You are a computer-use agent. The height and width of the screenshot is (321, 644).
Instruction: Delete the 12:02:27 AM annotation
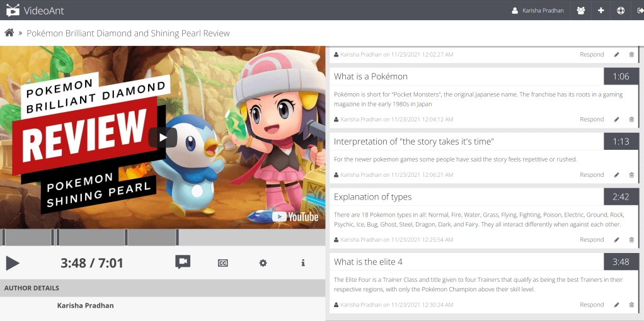pos(631,55)
